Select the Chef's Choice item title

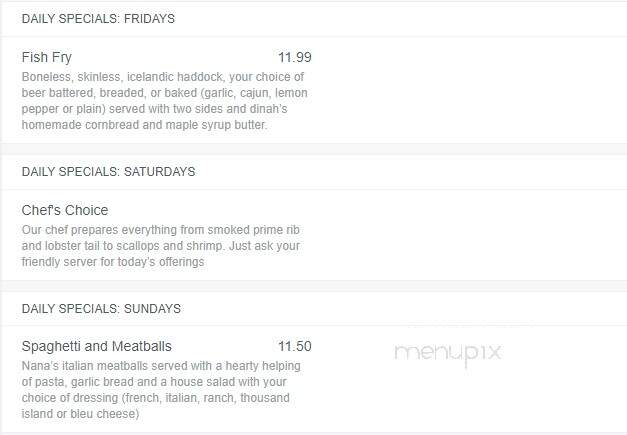point(65,210)
